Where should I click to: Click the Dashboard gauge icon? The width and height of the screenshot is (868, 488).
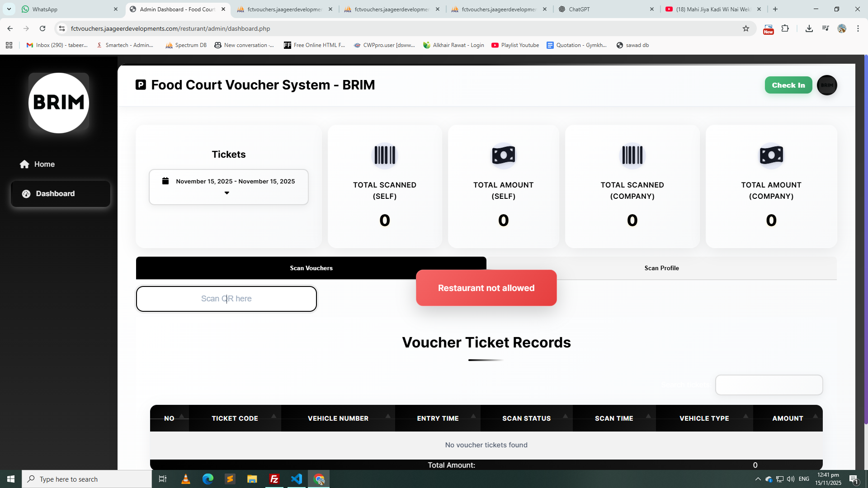click(x=26, y=194)
